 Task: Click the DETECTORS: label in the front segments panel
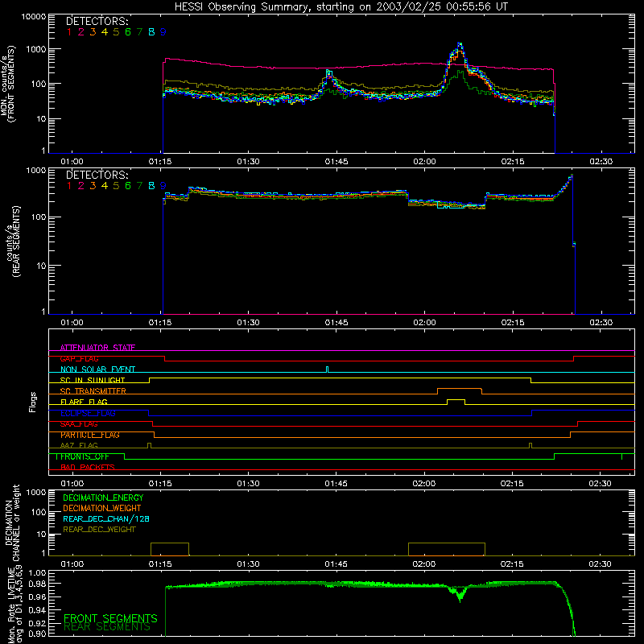coord(97,22)
